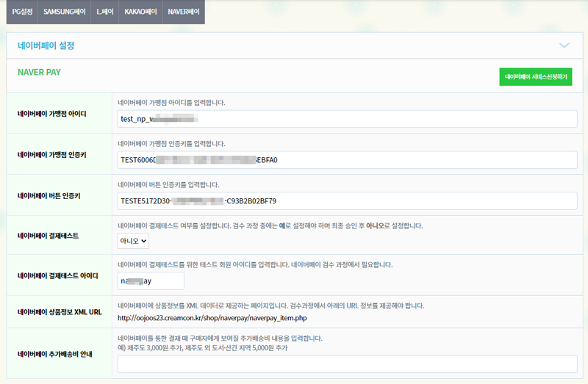This screenshot has height=384, width=588.
Task: Click the 네이버페이 결제테스트 row label
Action: (48, 236)
